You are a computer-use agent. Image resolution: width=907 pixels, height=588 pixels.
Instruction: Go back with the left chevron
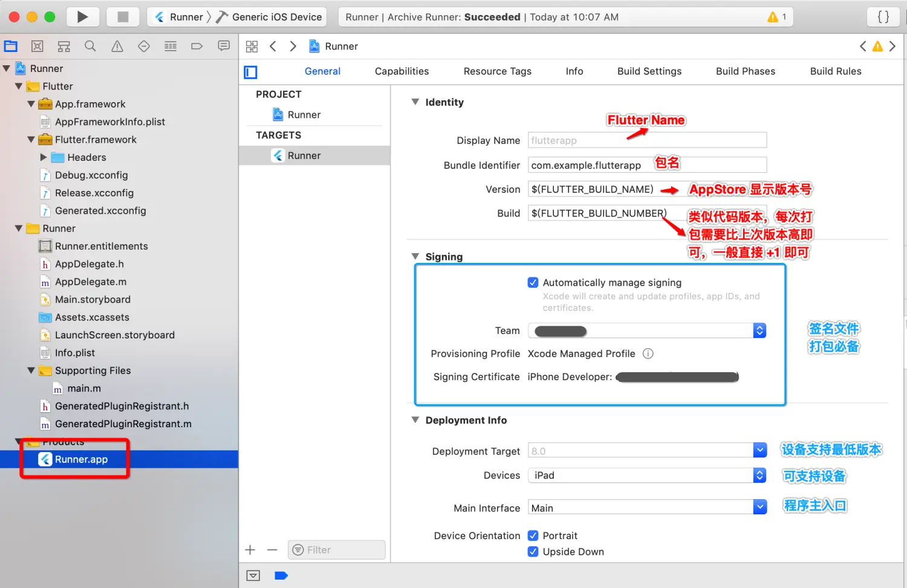coord(273,47)
